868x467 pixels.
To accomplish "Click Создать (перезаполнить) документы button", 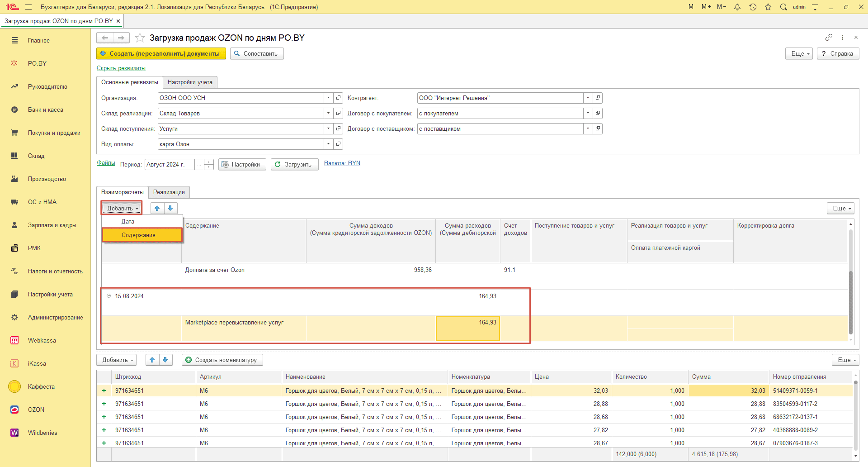I will (161, 53).
